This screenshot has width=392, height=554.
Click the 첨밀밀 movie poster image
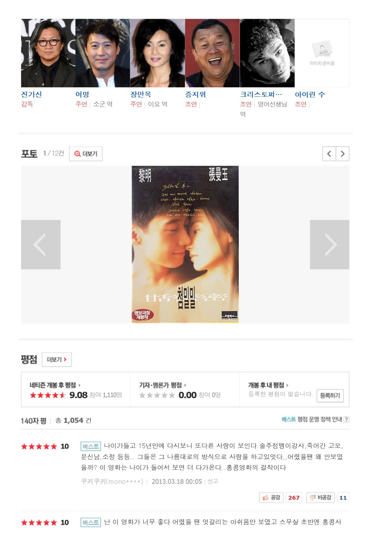185,244
